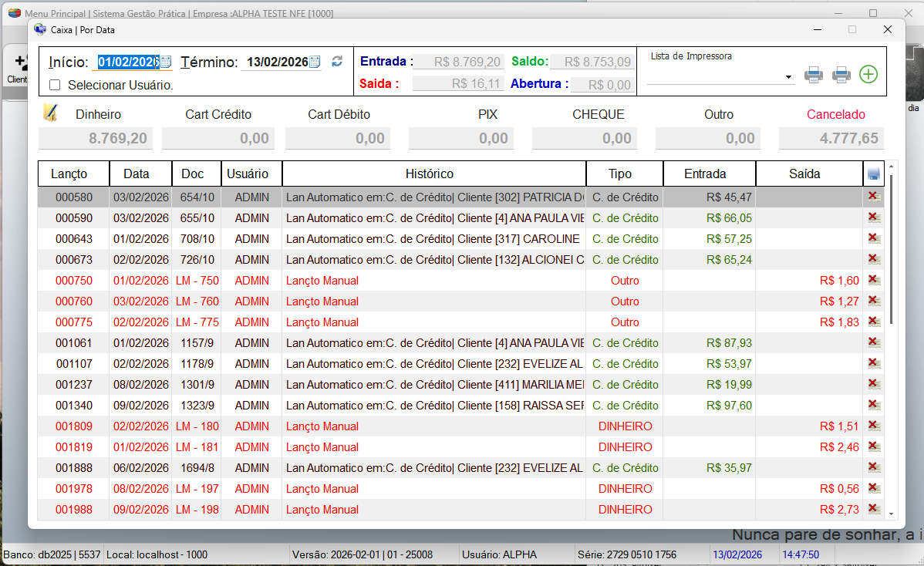Click the save disk icon in table header
This screenshot has width=924, height=566.
[873, 174]
